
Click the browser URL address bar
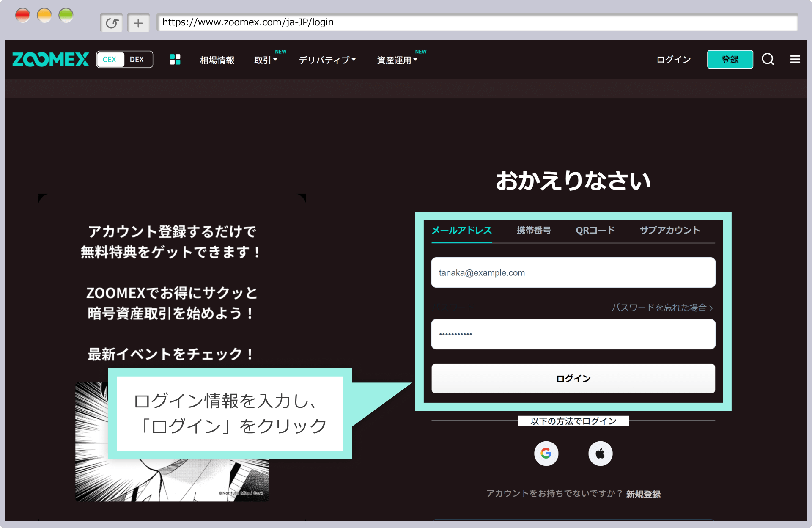tap(477, 22)
